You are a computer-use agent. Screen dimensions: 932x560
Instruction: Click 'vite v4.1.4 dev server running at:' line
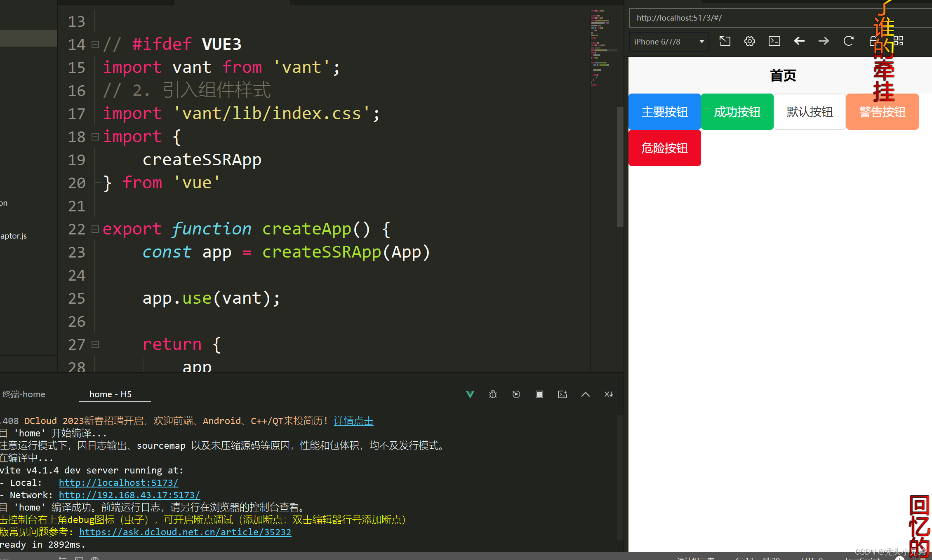[92, 470]
